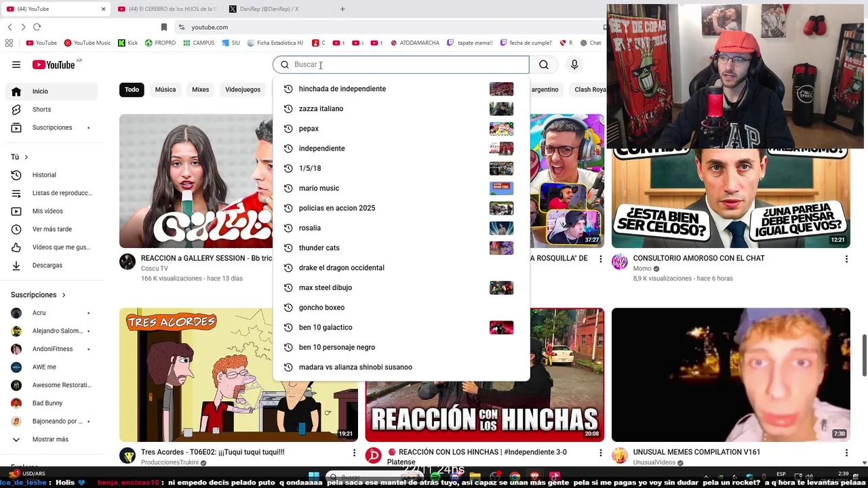Open Mis vídeos in the sidebar
This screenshot has height=488, width=868.
point(52,211)
